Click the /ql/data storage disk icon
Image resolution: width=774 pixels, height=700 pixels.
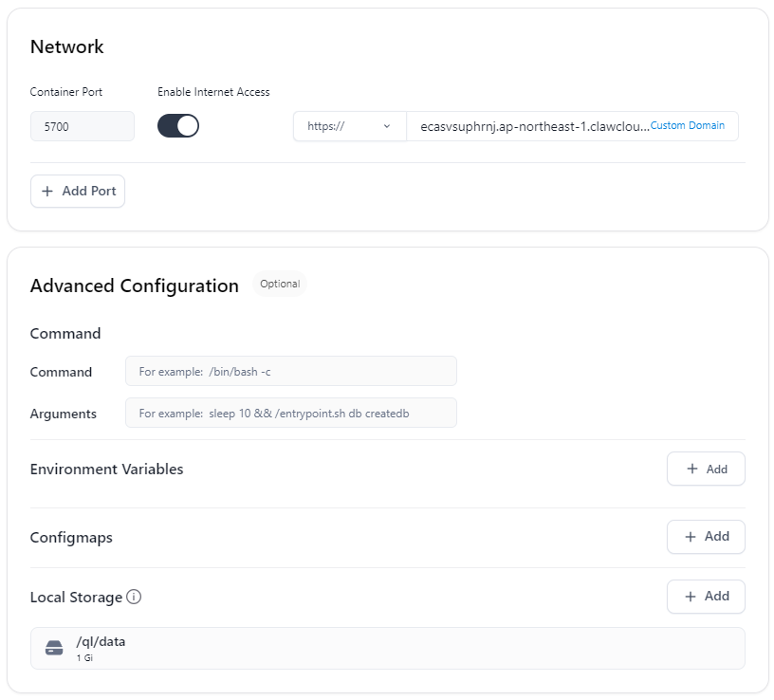coord(54,648)
